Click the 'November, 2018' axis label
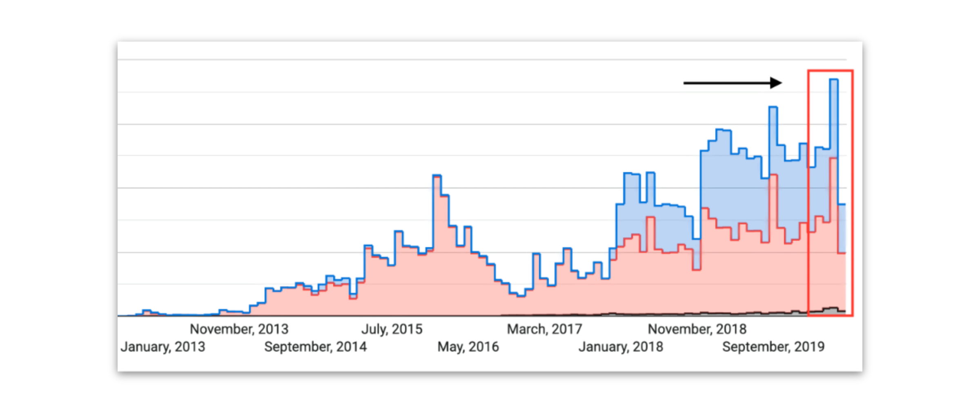Viewport: 980px width, 416px height. (697, 329)
